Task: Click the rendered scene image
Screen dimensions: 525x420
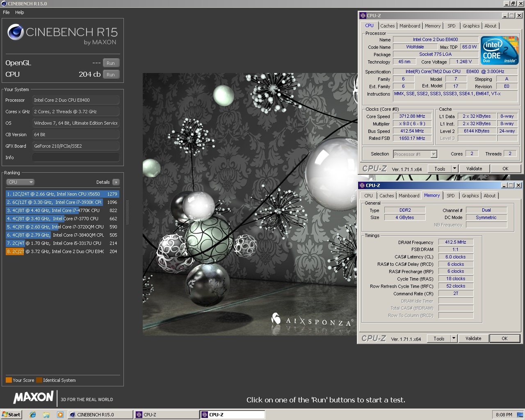Action: coord(250,204)
